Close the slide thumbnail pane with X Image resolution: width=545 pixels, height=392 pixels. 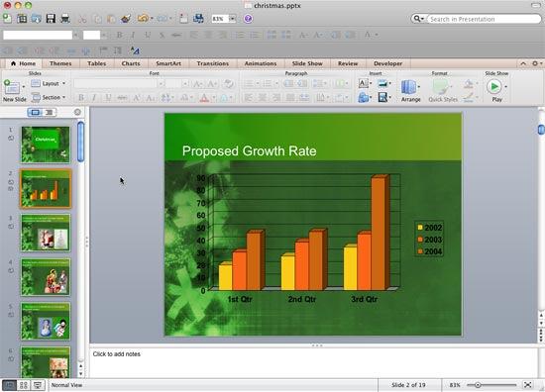(77, 112)
